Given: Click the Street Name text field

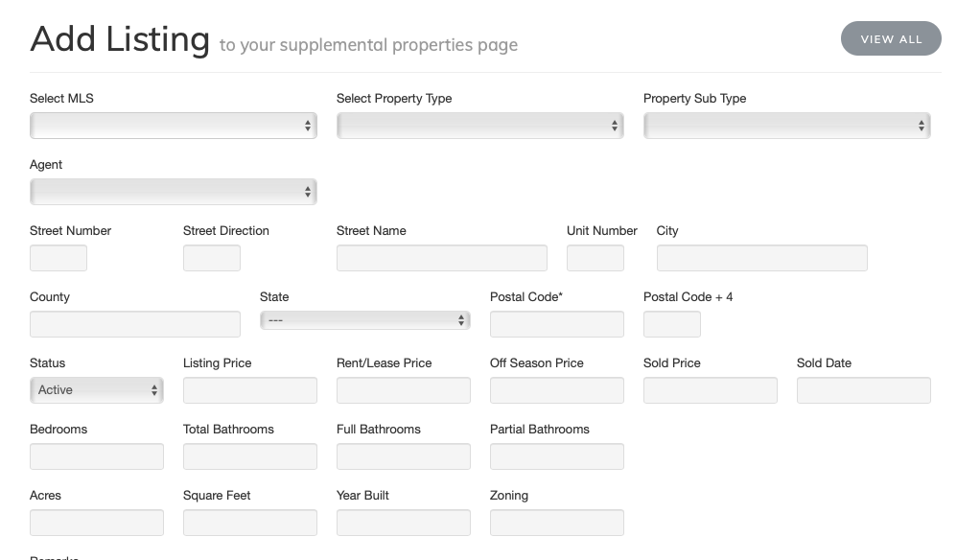Looking at the screenshot, I should pos(441,258).
